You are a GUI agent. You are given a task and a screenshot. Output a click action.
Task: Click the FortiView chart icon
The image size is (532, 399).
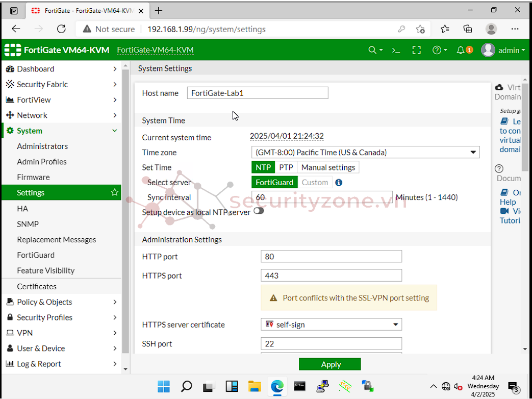pyautogui.click(x=10, y=100)
